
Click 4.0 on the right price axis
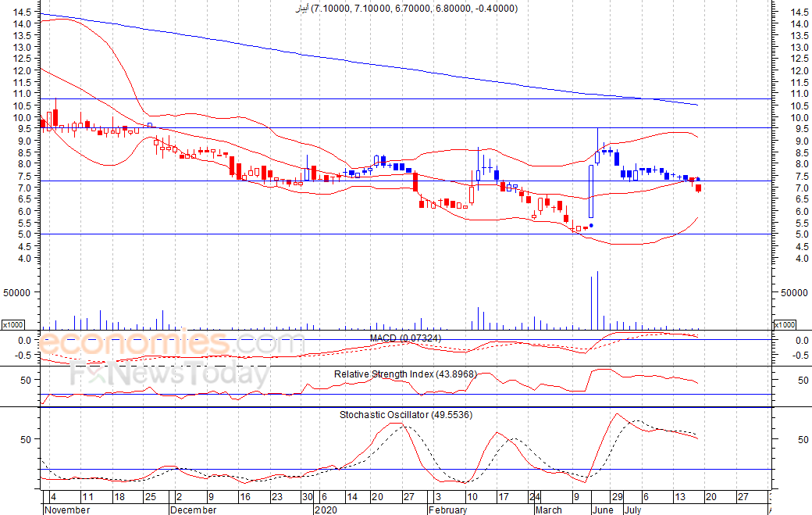802,258
